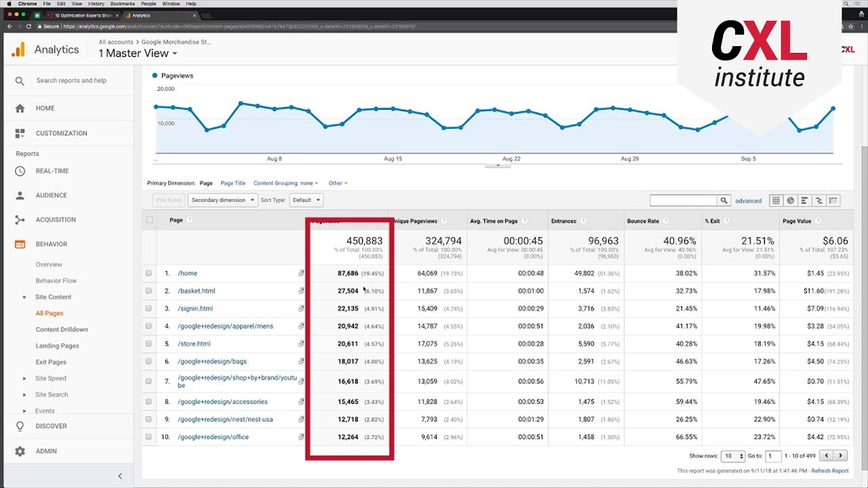This screenshot has width=868, height=488.
Task: Click the Real-Time clock icon
Action: click(x=20, y=171)
